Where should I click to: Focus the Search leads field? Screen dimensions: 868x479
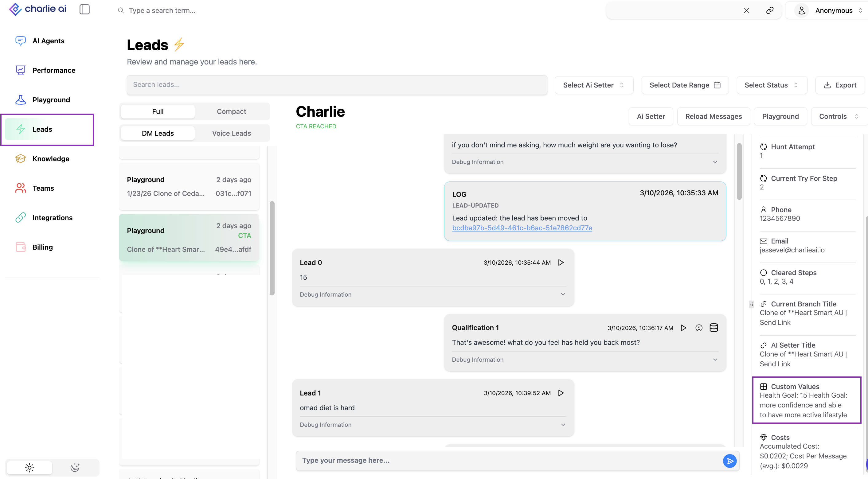point(337,85)
